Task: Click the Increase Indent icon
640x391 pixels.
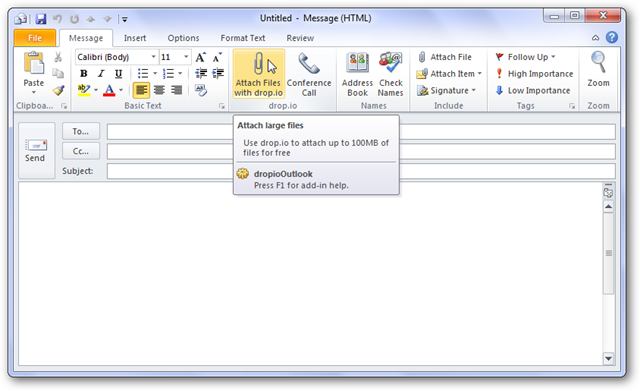Action: 218,73
